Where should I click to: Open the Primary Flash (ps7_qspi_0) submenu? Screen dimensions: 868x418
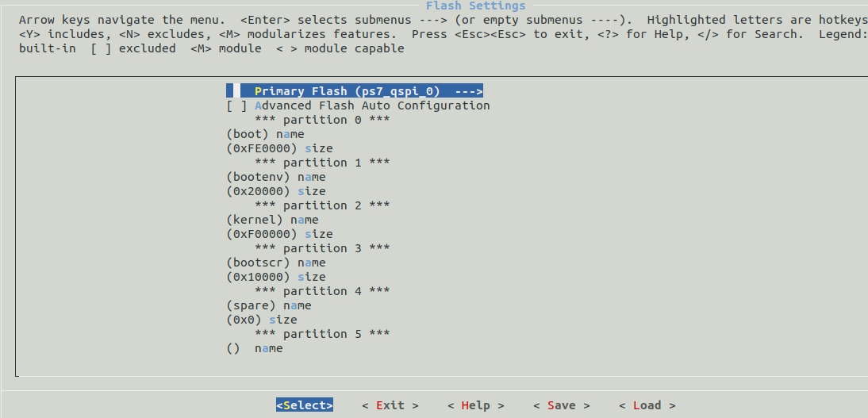point(355,90)
